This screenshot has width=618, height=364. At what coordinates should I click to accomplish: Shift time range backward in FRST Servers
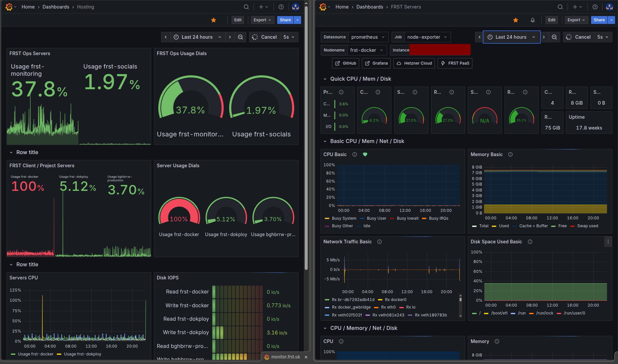pyautogui.click(x=480, y=37)
